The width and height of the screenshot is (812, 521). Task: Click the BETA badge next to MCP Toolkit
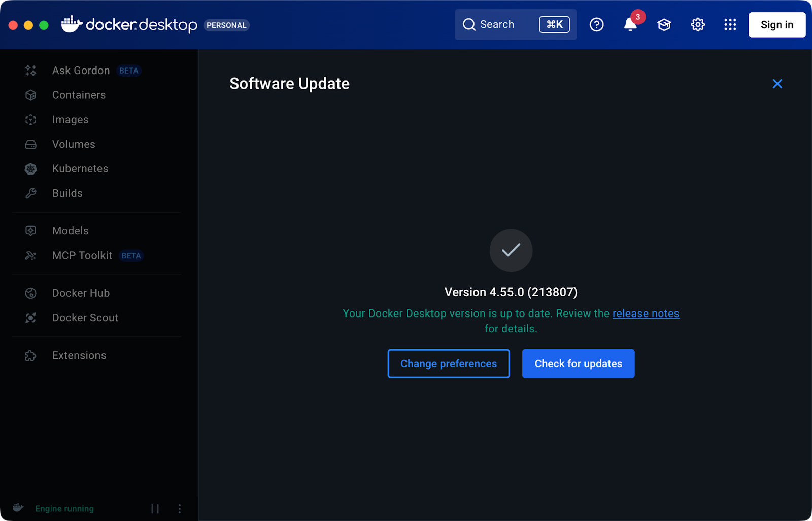click(131, 256)
